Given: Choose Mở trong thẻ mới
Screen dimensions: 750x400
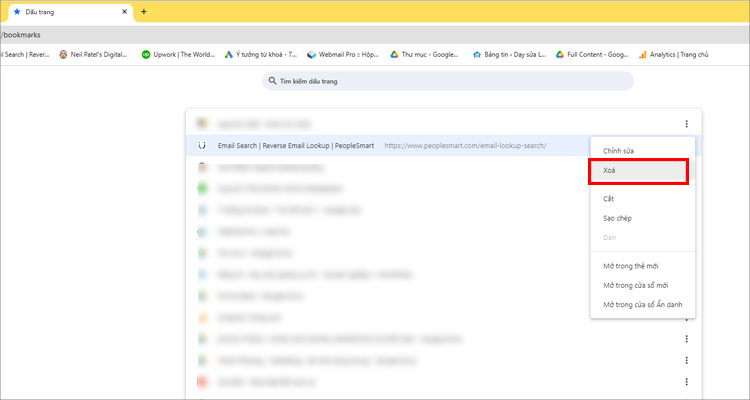Looking at the screenshot, I should [x=643, y=266].
